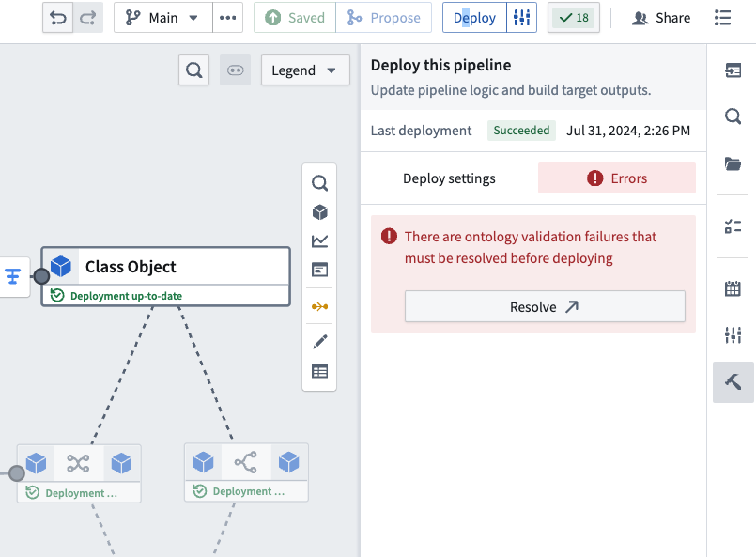Click the search icon in right sidebar

pyautogui.click(x=733, y=116)
